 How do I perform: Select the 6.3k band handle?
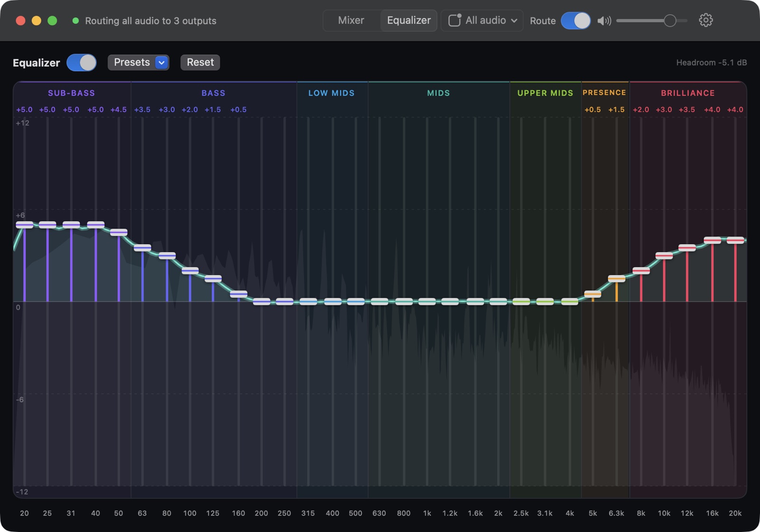click(617, 279)
